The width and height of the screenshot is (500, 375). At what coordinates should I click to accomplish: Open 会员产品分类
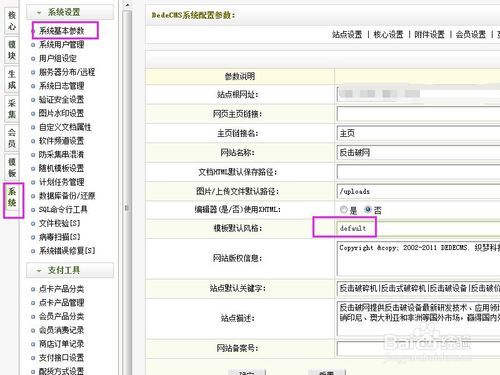point(61,316)
